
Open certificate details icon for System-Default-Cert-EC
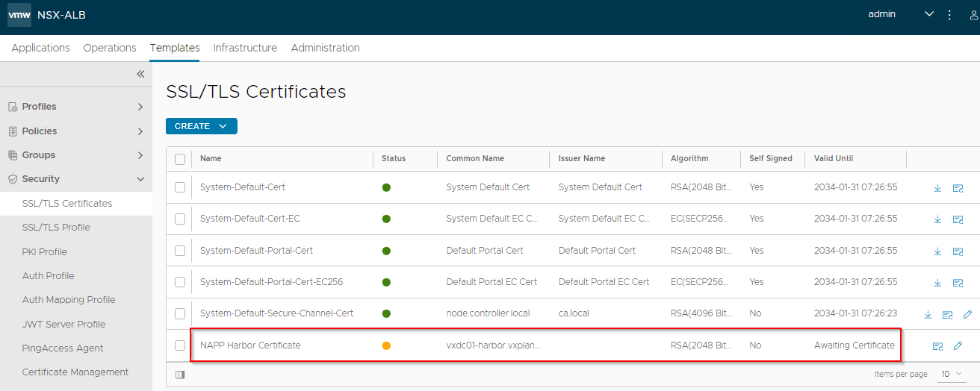[x=958, y=219]
